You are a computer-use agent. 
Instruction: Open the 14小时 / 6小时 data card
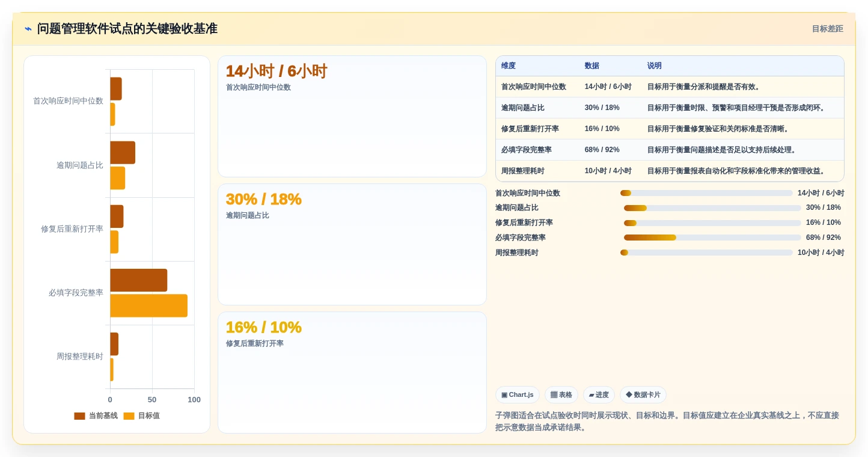point(352,116)
